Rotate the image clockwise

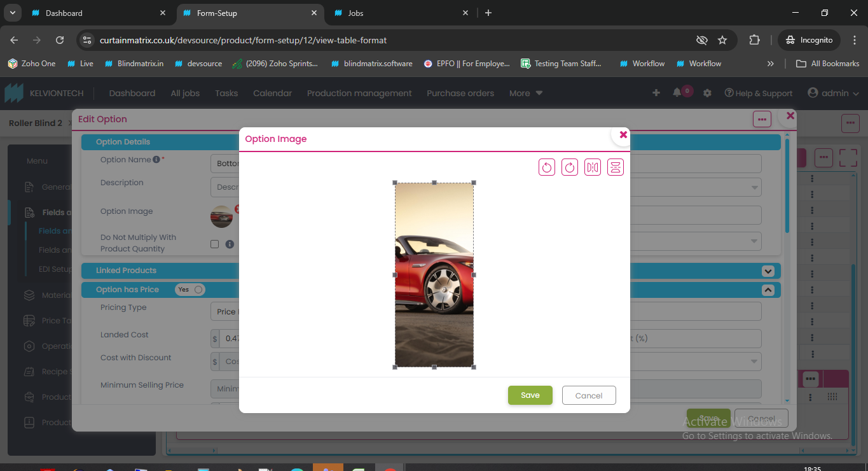[x=570, y=167]
